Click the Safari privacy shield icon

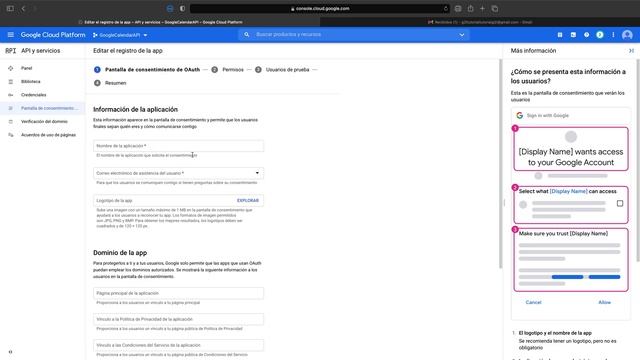tap(182, 9)
